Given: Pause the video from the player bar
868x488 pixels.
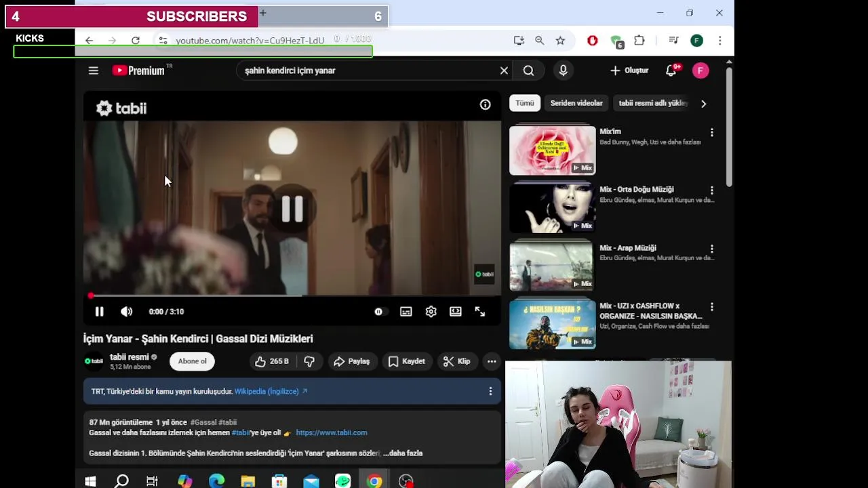Looking at the screenshot, I should coord(99,312).
